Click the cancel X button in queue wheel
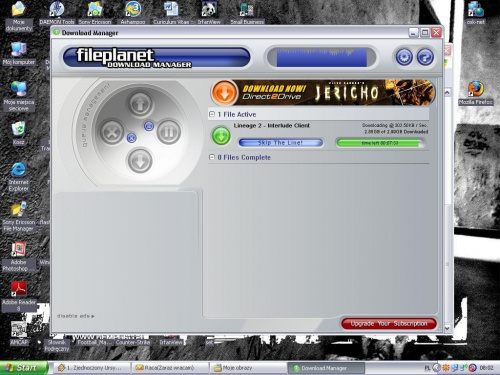500x375 pixels. 112,132
